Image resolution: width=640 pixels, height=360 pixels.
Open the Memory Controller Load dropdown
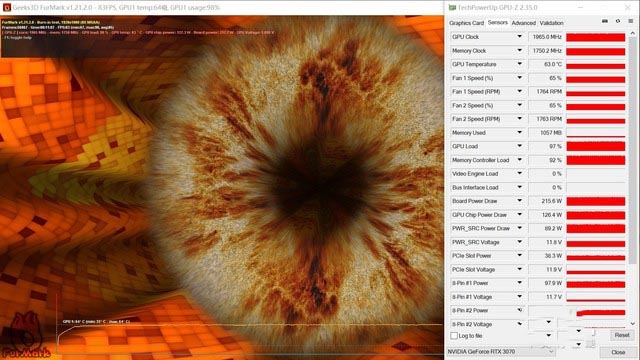[x=520, y=160]
